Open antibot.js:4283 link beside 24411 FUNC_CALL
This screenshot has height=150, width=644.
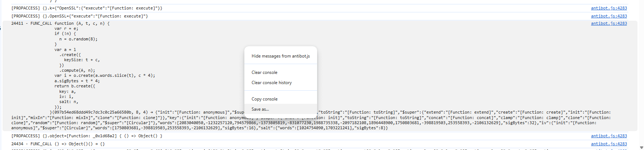[x=609, y=23]
